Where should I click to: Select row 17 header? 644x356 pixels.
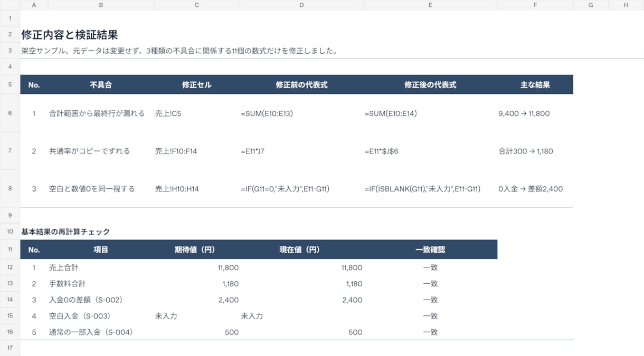[x=10, y=348]
